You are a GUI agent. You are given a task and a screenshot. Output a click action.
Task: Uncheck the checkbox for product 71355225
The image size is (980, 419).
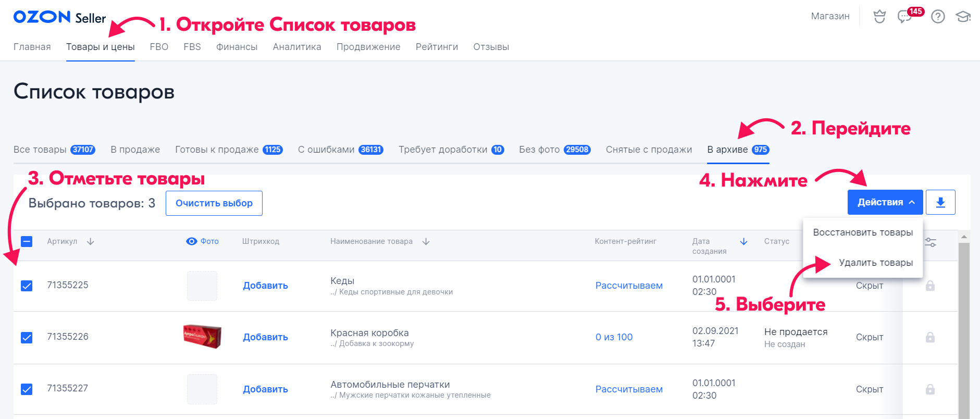click(27, 286)
